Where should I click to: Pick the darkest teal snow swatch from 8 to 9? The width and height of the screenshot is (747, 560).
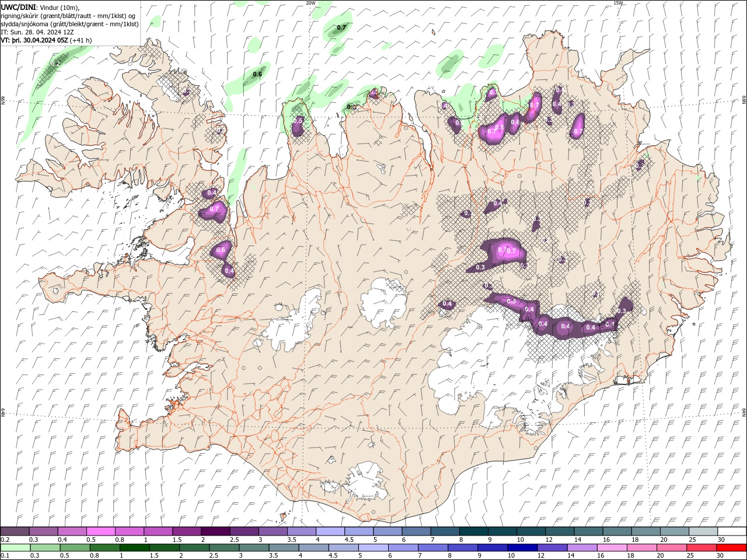(x=473, y=531)
